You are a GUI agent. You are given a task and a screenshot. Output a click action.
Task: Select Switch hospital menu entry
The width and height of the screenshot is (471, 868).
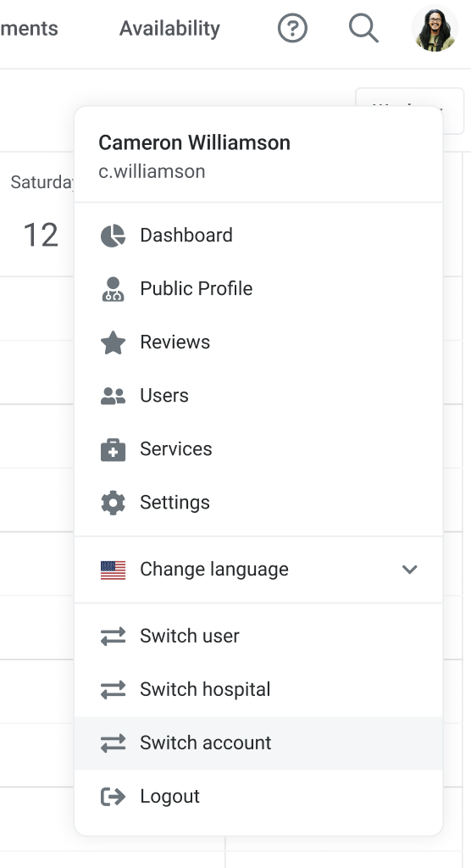pos(258,690)
